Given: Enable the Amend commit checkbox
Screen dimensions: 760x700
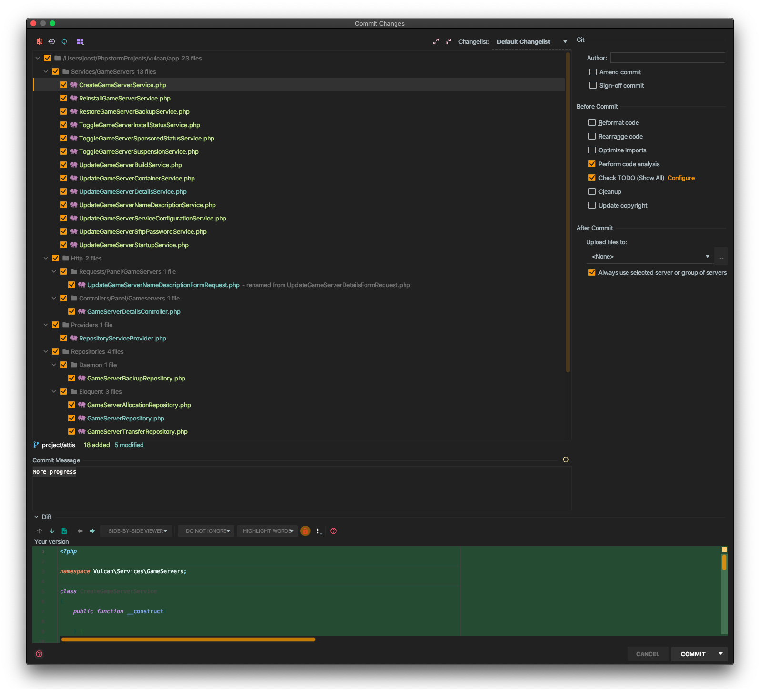Looking at the screenshot, I should (x=593, y=72).
